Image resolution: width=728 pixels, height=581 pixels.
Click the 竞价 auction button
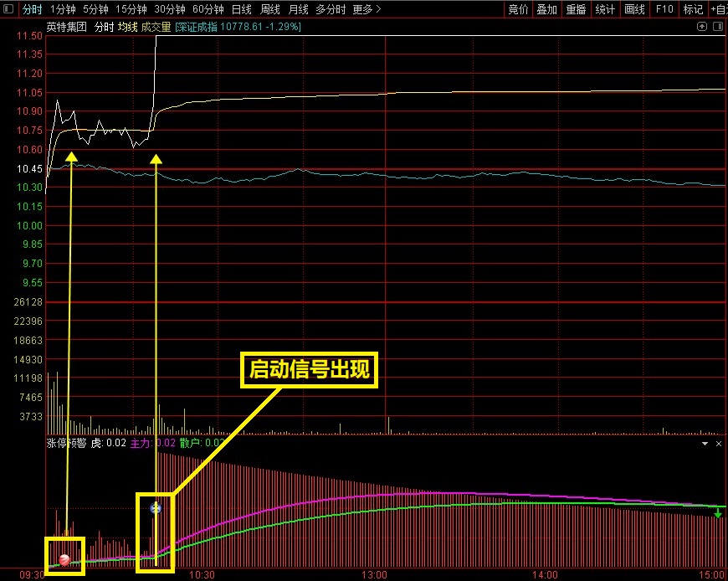point(518,9)
